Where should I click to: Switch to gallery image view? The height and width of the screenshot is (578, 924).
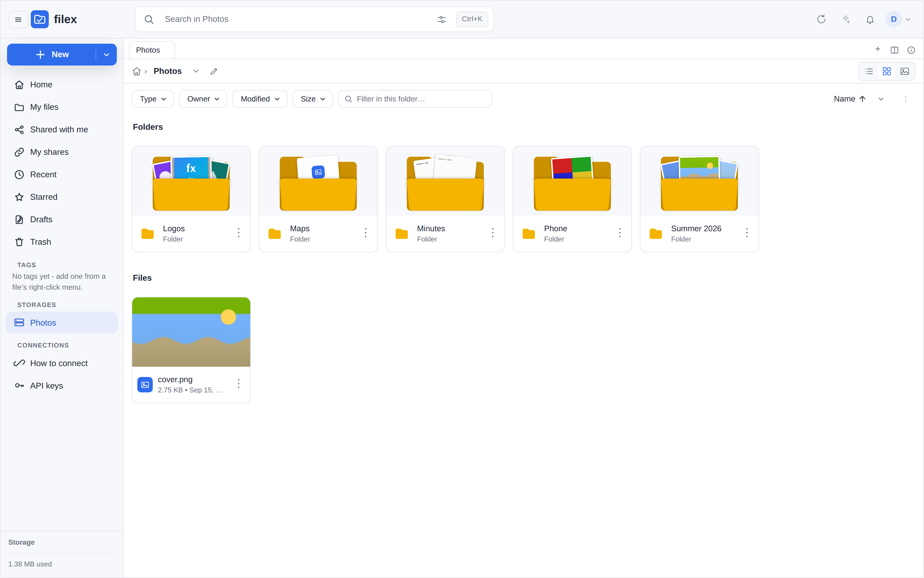[904, 72]
